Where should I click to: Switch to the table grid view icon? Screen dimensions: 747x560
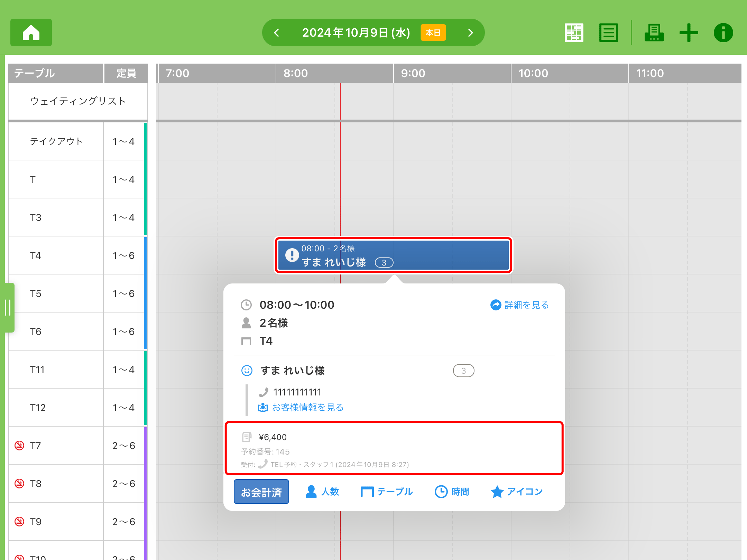[574, 33]
